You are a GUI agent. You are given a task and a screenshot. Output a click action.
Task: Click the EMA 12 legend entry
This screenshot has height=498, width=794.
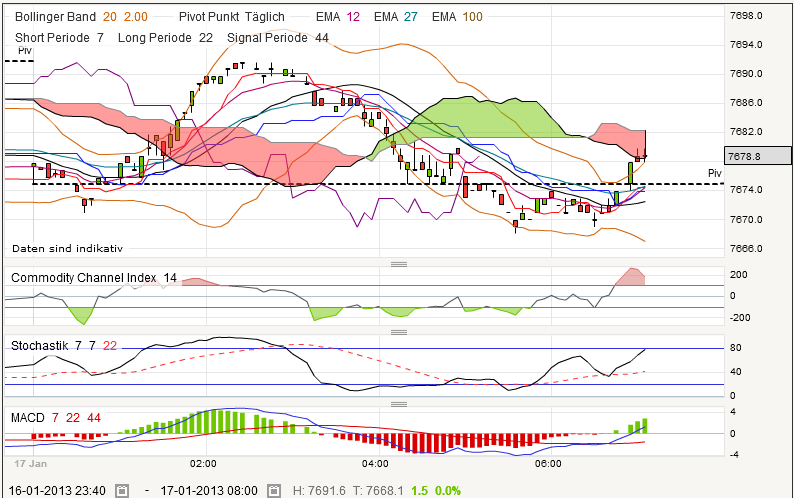point(338,17)
